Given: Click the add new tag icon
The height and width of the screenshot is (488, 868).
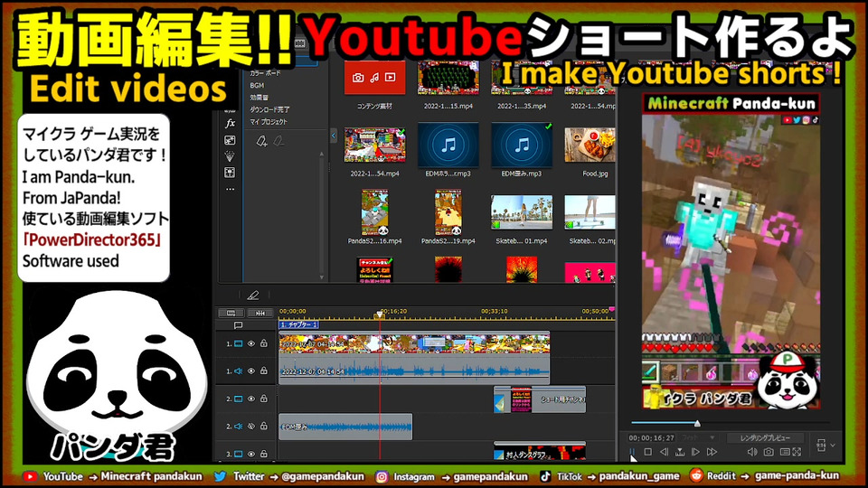Looking at the screenshot, I should point(261,142).
